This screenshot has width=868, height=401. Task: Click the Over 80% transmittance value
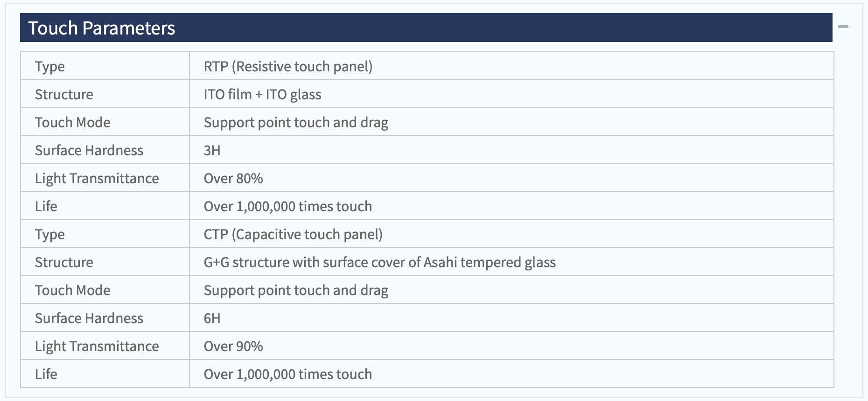tap(233, 178)
